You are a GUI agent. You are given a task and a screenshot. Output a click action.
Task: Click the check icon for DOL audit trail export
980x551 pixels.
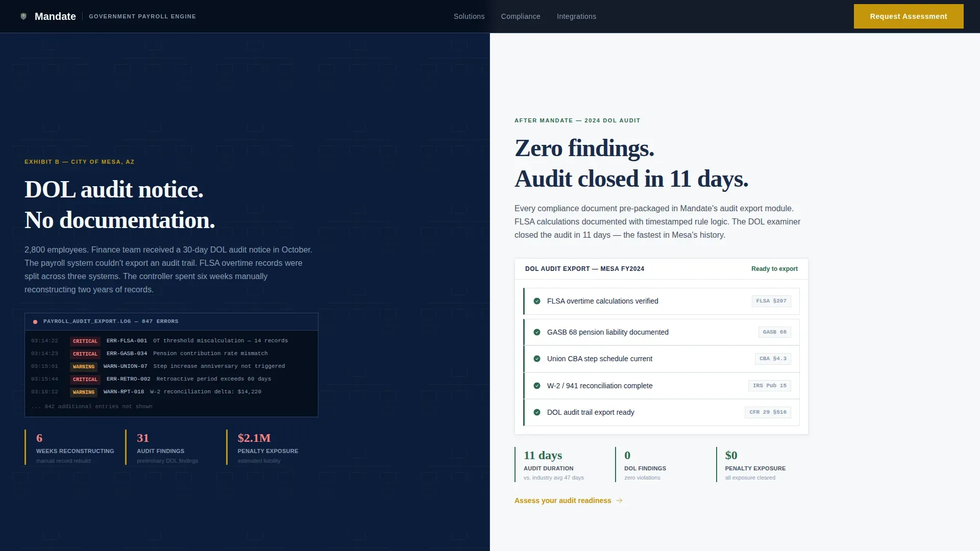(x=537, y=412)
